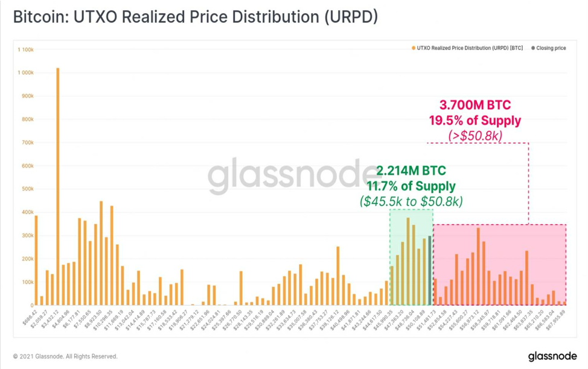Click the 500k y-axis label
This screenshot has height=369, width=588.
(27, 189)
